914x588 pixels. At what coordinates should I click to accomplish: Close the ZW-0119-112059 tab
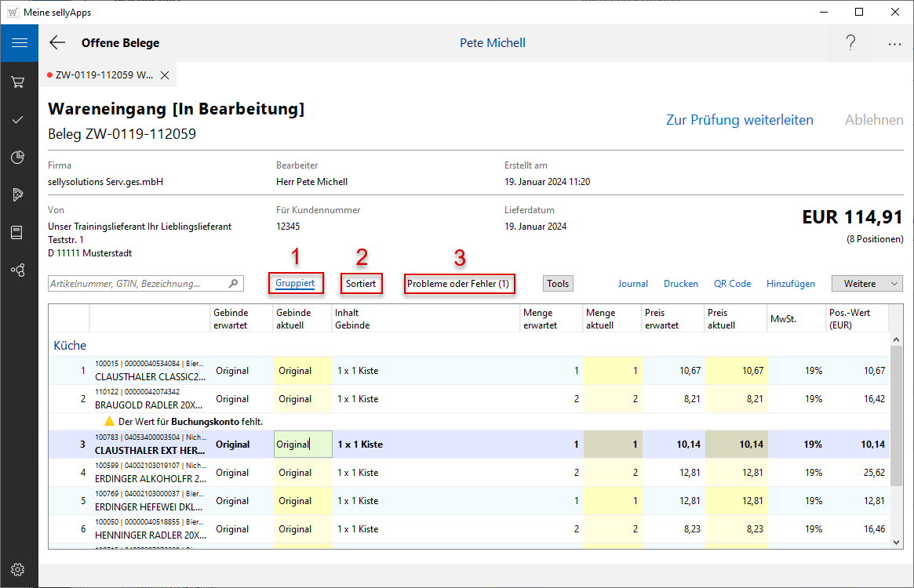pyautogui.click(x=165, y=75)
